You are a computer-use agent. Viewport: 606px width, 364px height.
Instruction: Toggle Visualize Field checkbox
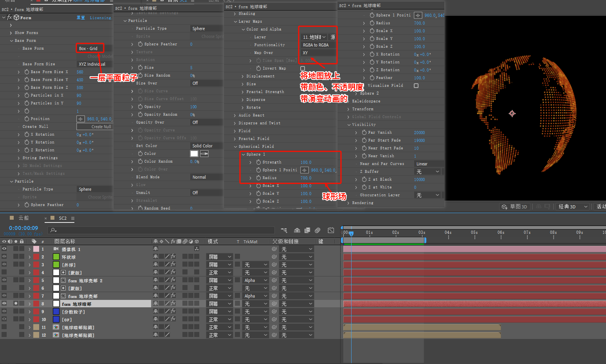pyautogui.click(x=416, y=86)
